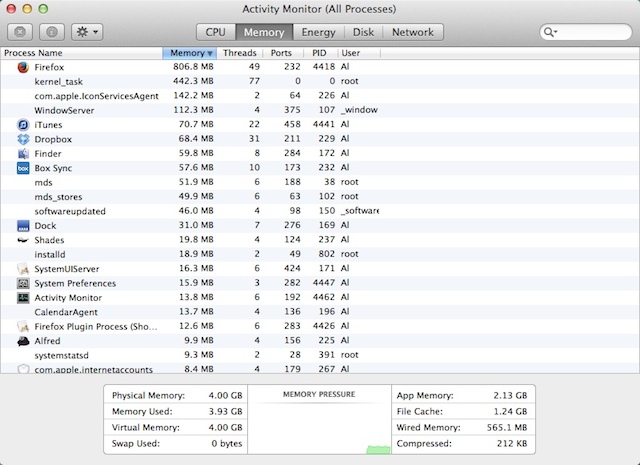Viewport: 640px width, 465px height.
Task: Select the installd process row
Action: [320, 254]
